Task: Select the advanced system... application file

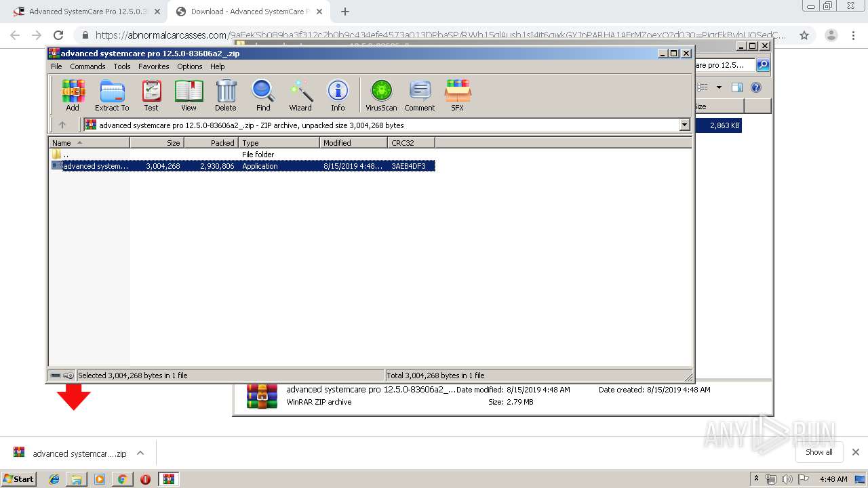Action: pyautogui.click(x=243, y=166)
